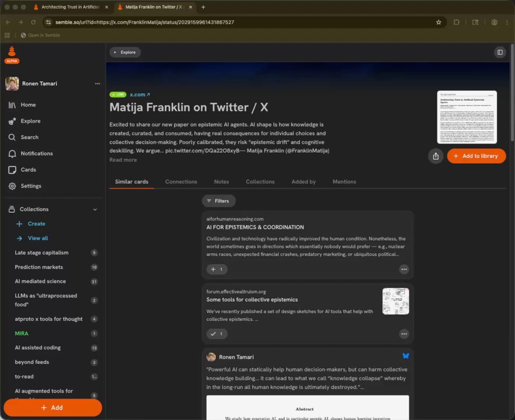This screenshot has width=515, height=420.
Task: Open browser extensions puzzle icon
Action: pyautogui.click(x=456, y=22)
